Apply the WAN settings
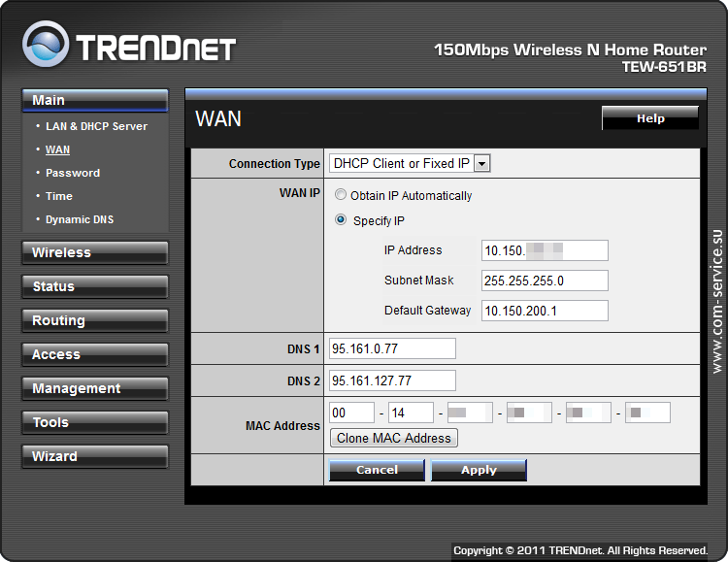The height and width of the screenshot is (562, 728). click(479, 470)
